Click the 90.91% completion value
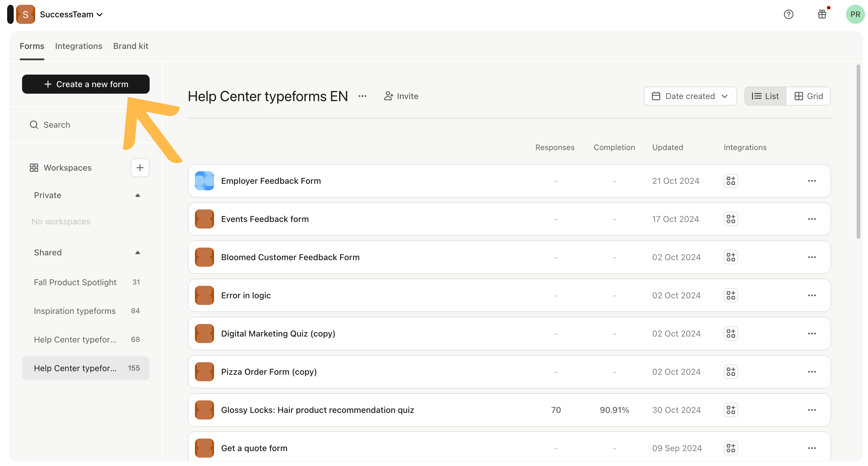Viewport: 868px width, 466px height. pyautogui.click(x=614, y=410)
